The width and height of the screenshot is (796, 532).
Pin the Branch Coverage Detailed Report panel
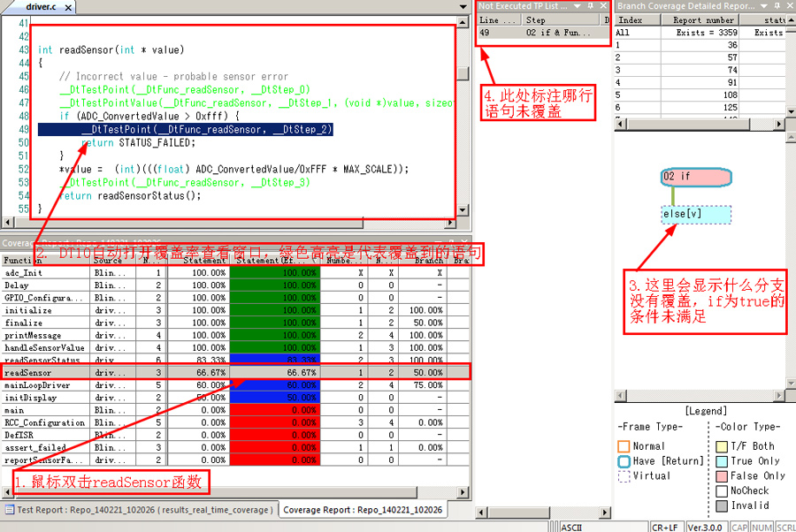(x=777, y=5)
